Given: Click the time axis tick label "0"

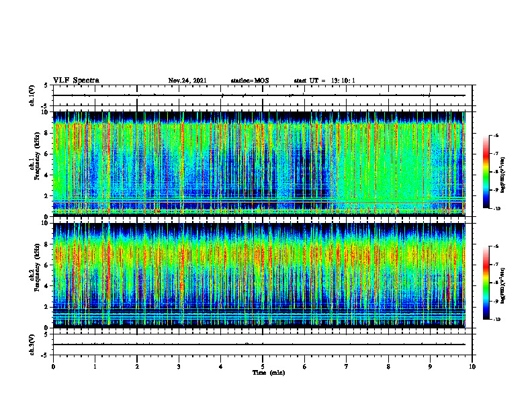Looking at the screenshot, I should point(53,367).
